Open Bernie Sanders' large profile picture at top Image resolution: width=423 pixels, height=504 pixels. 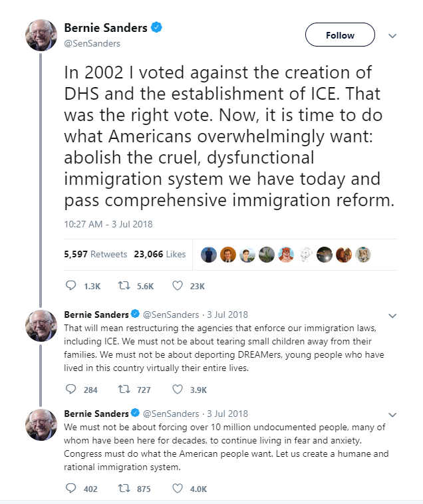[x=41, y=35]
